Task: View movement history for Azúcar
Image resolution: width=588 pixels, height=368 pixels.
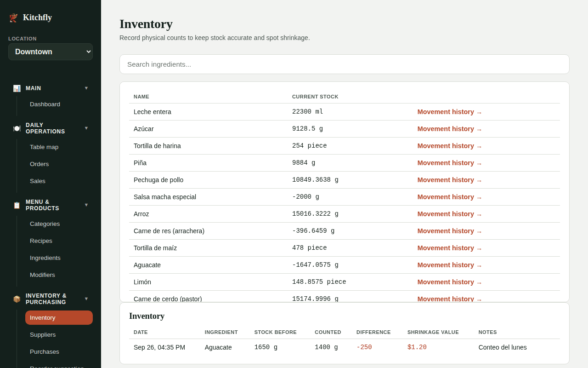Action: [x=450, y=129]
